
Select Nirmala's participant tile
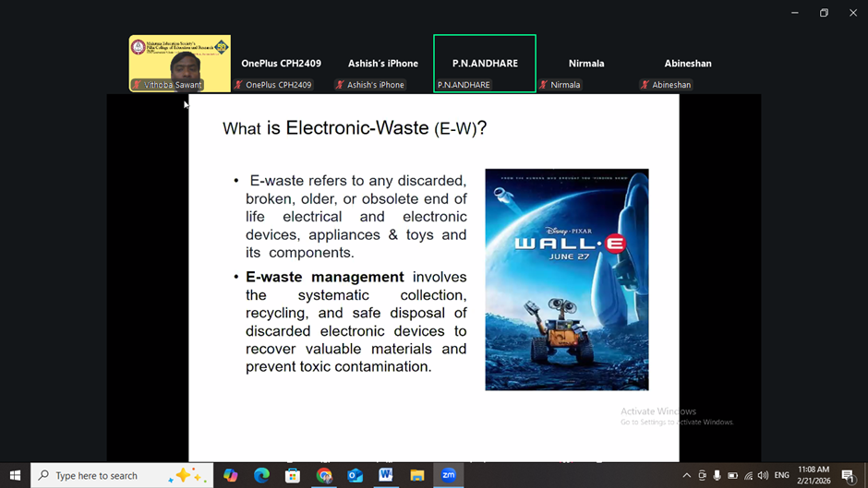[586, 63]
